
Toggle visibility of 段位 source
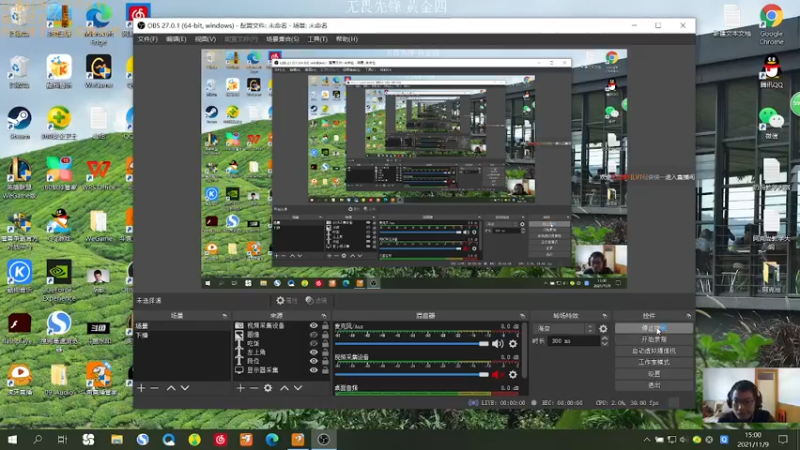pyautogui.click(x=314, y=361)
